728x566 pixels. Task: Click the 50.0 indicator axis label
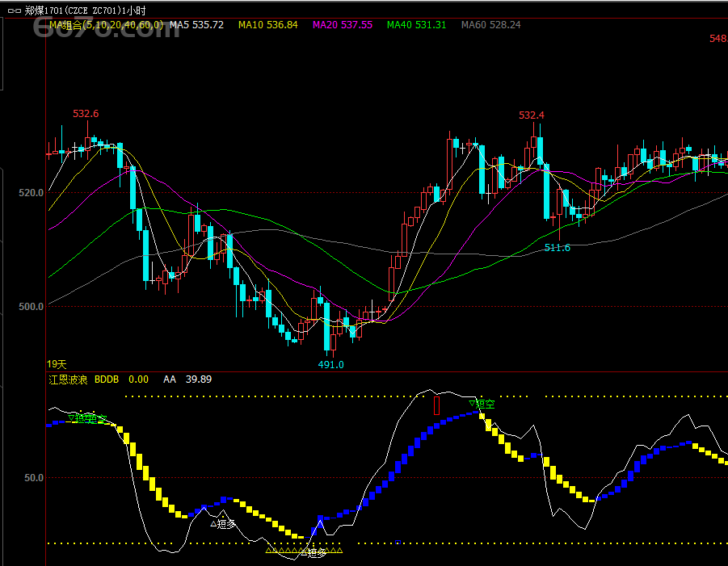click(34, 478)
